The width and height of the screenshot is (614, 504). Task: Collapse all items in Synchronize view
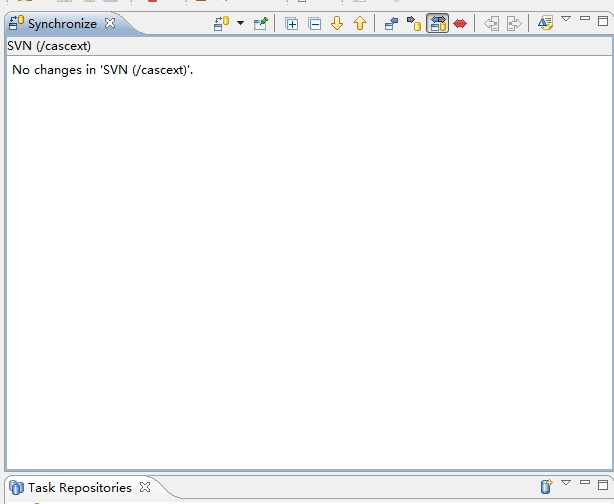(x=314, y=24)
